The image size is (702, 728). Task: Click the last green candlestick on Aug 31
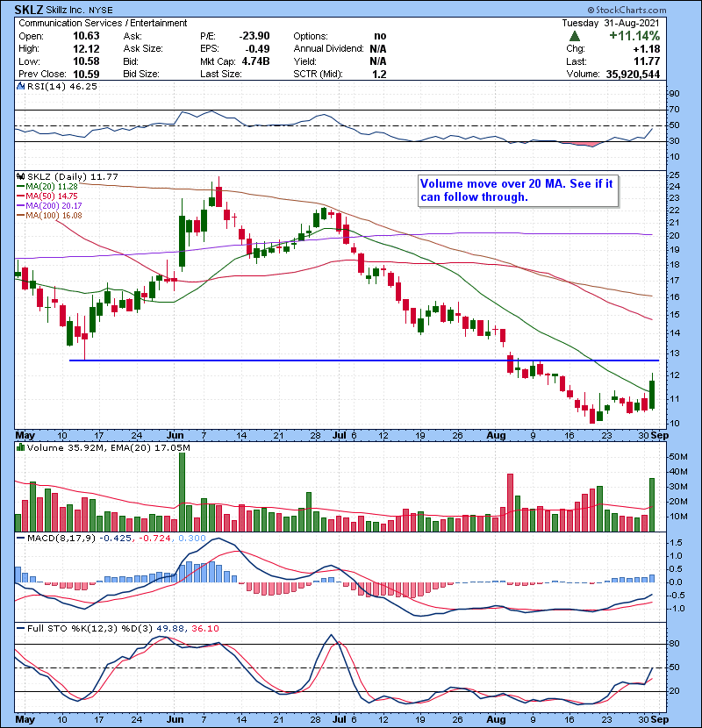tap(652, 395)
